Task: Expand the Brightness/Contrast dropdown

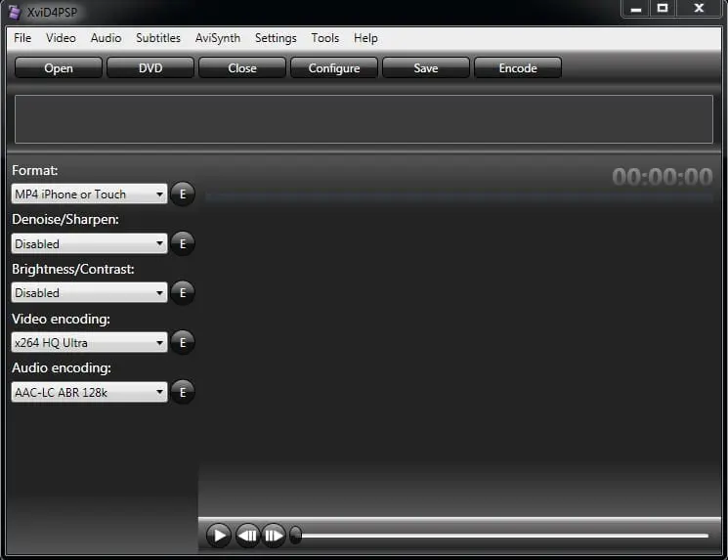Action: (x=89, y=293)
